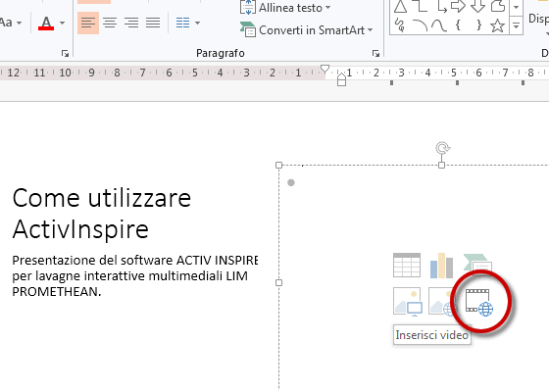
Task: Apply the red font color button
Action: point(46,24)
